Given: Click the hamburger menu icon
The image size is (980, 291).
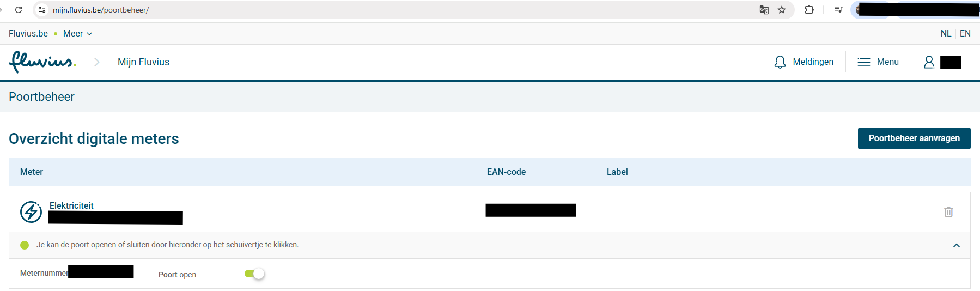Looking at the screenshot, I should click(x=864, y=62).
